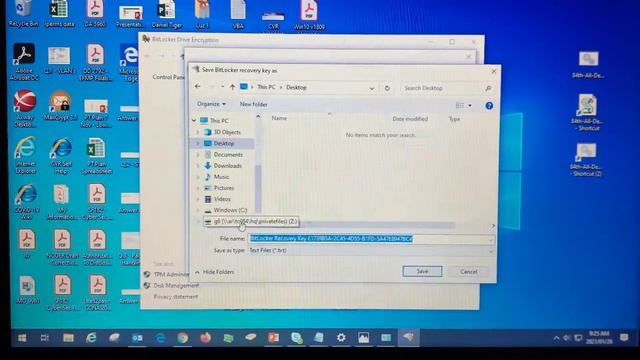Select the Daniel Tiger desktop file icon
640x360 pixels.
pyautogui.click(x=167, y=13)
